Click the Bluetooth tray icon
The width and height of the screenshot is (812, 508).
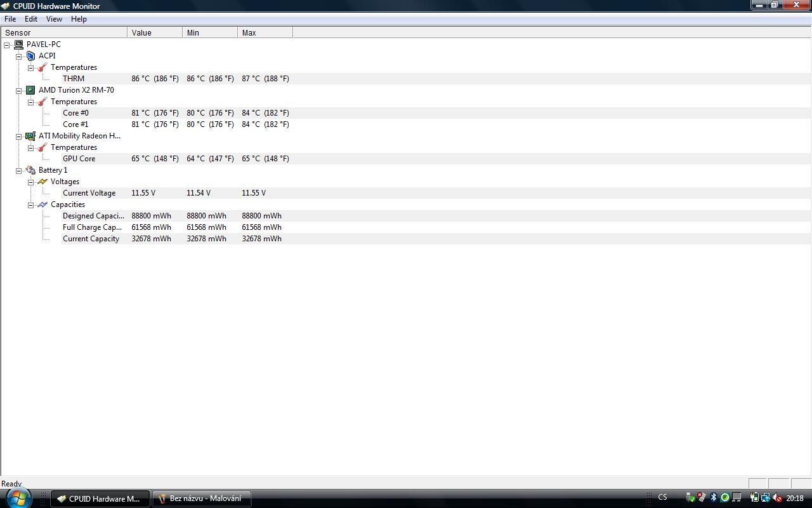[714, 498]
